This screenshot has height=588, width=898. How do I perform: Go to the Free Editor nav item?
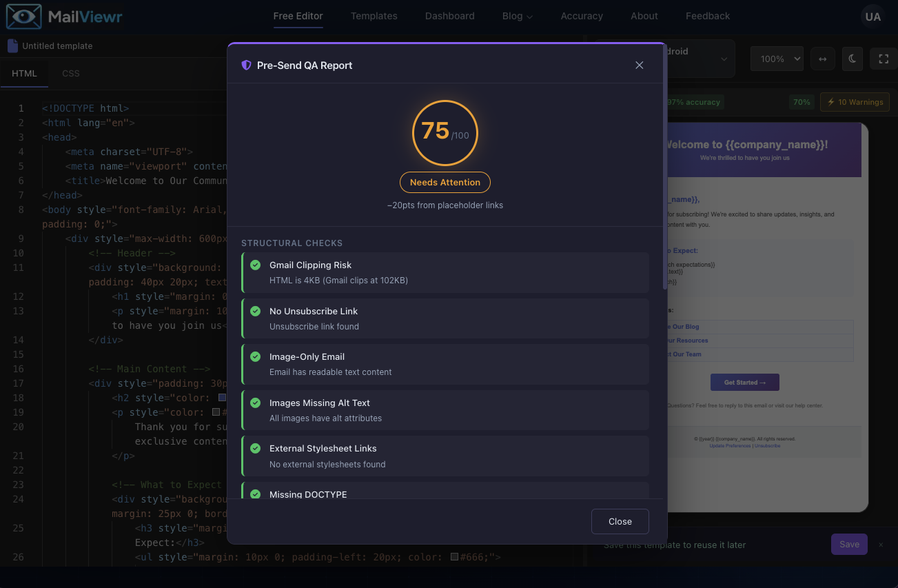coord(298,16)
